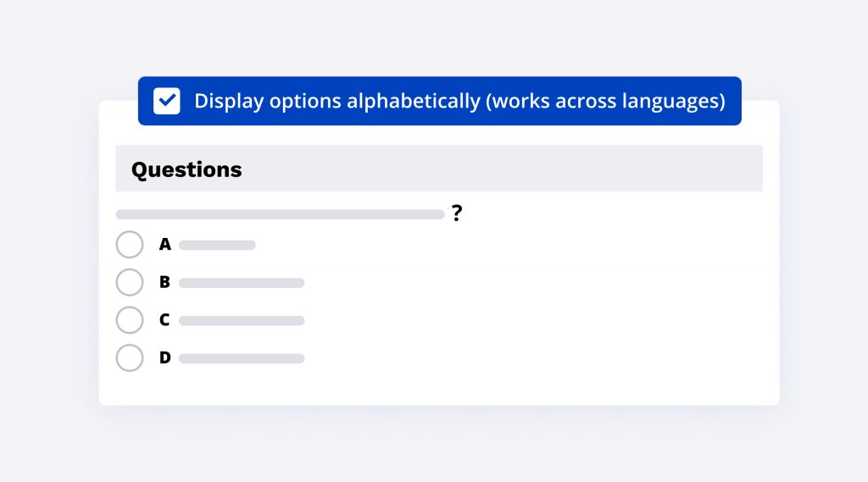Screen dimensions: 868x482
Task: Click the bold letter A option label
Action: (x=165, y=245)
